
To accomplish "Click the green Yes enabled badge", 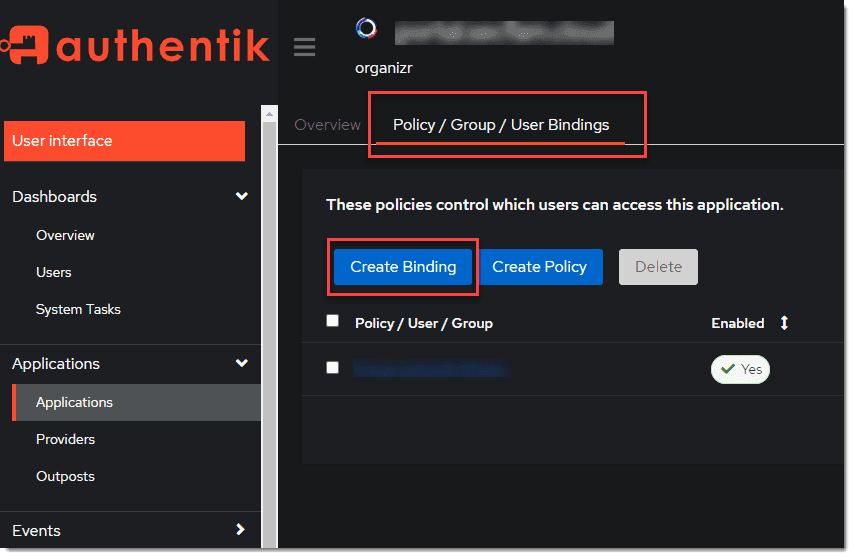I will tap(740, 370).
